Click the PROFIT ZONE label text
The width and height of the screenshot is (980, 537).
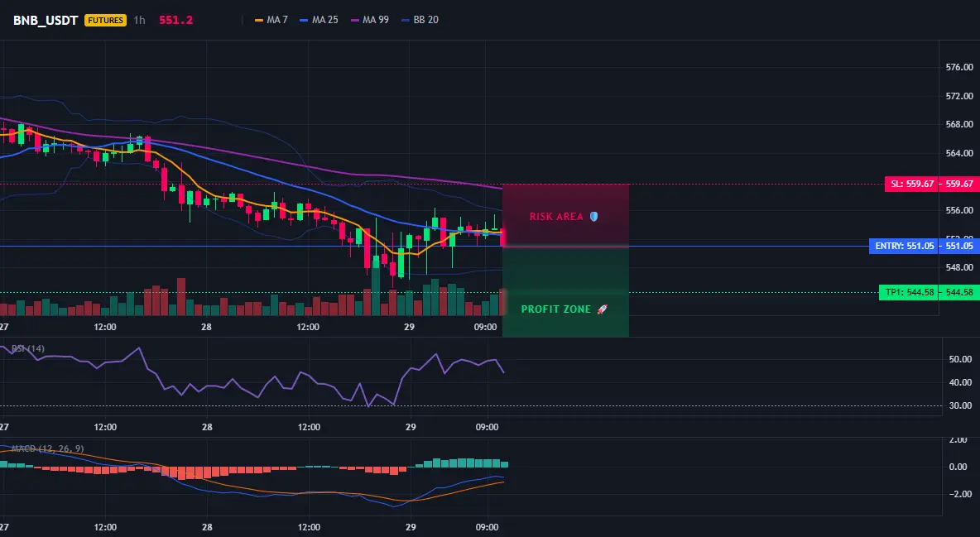click(555, 309)
